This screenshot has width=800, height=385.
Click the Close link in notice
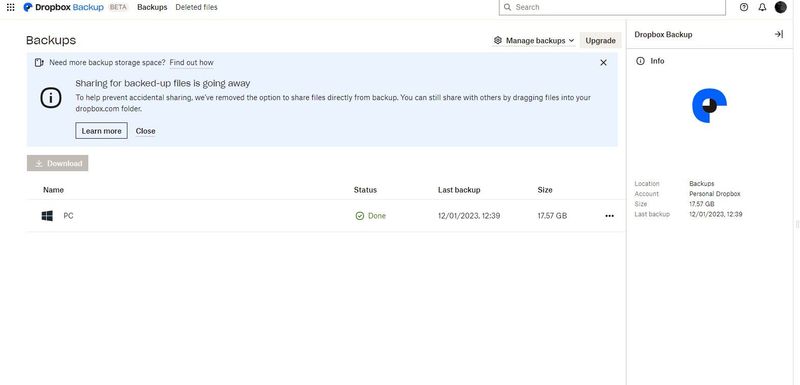pos(145,131)
